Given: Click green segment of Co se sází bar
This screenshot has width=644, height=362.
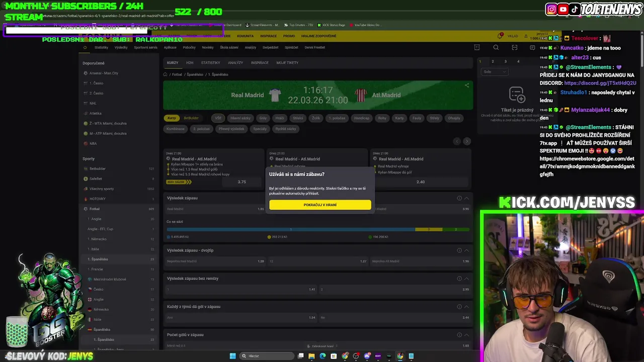Looking at the screenshot, I should (456, 229).
